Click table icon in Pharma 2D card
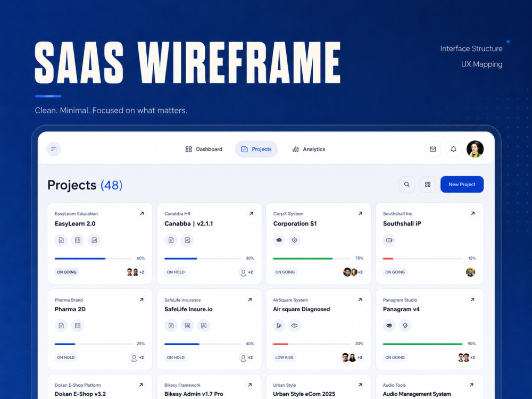The image size is (532, 399). (78, 326)
